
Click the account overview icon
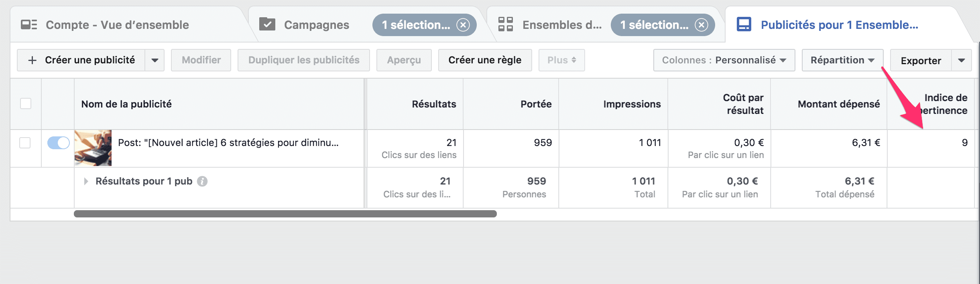click(x=29, y=25)
